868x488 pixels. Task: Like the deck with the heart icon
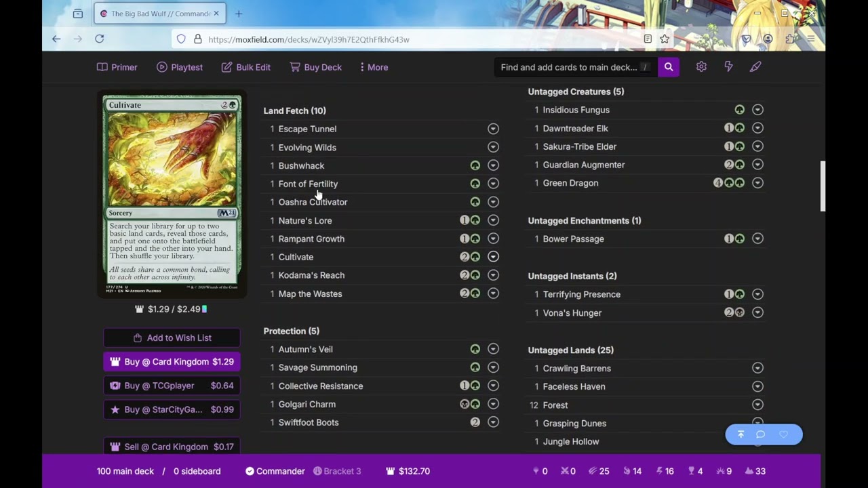[783, 434]
